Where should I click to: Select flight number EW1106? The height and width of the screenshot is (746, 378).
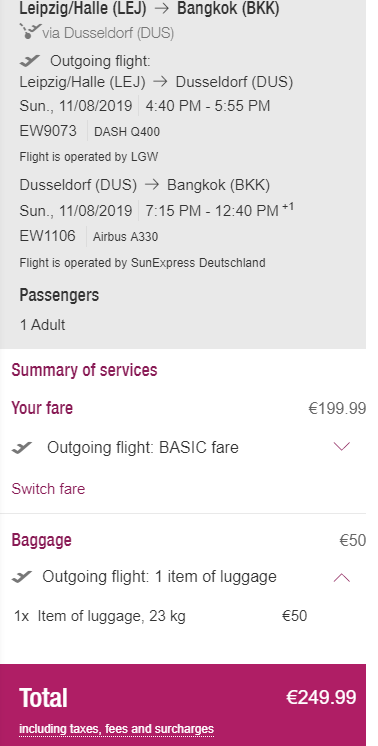[x=48, y=236]
